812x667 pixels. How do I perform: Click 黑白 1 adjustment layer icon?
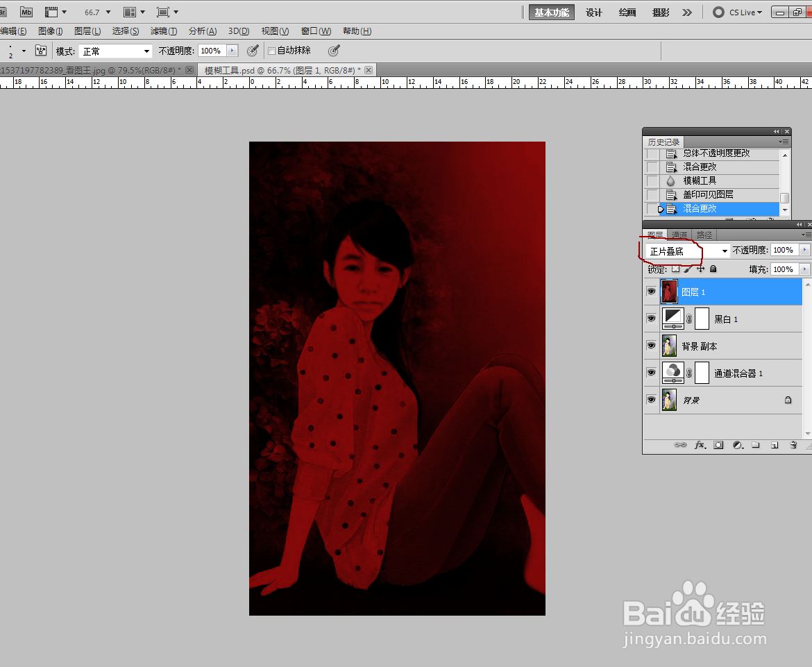point(673,319)
